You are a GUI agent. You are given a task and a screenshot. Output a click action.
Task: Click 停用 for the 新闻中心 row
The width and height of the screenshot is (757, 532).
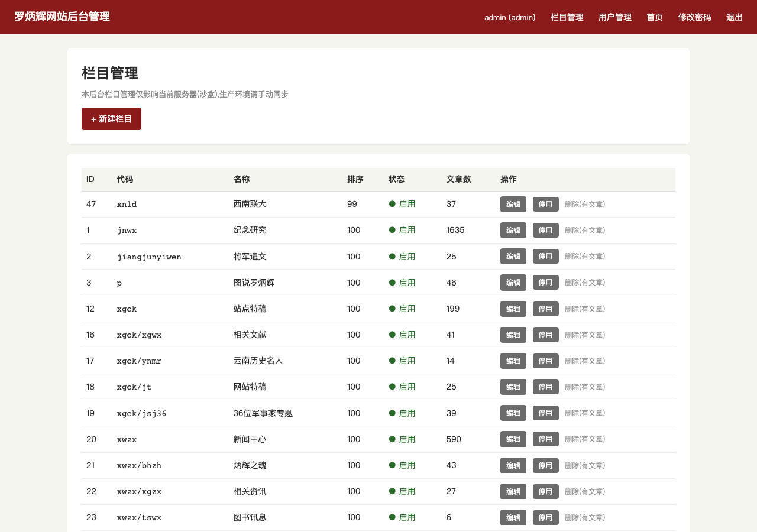tap(546, 439)
